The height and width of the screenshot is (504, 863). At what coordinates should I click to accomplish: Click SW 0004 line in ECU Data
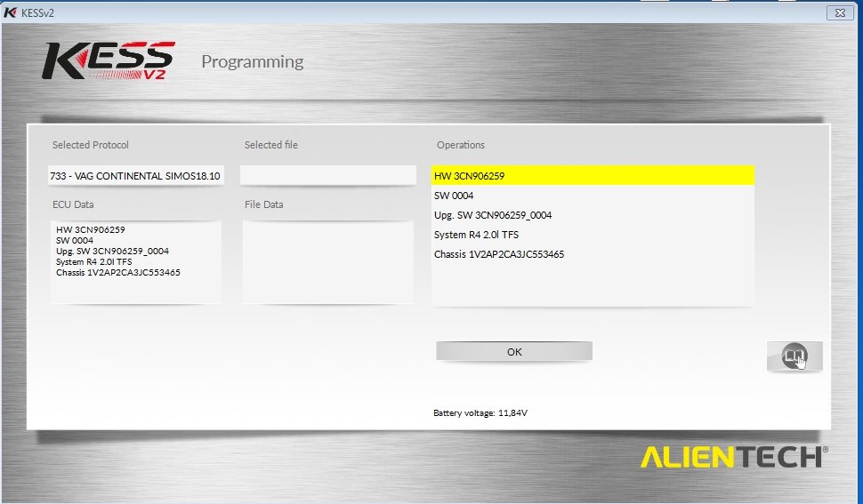point(75,240)
